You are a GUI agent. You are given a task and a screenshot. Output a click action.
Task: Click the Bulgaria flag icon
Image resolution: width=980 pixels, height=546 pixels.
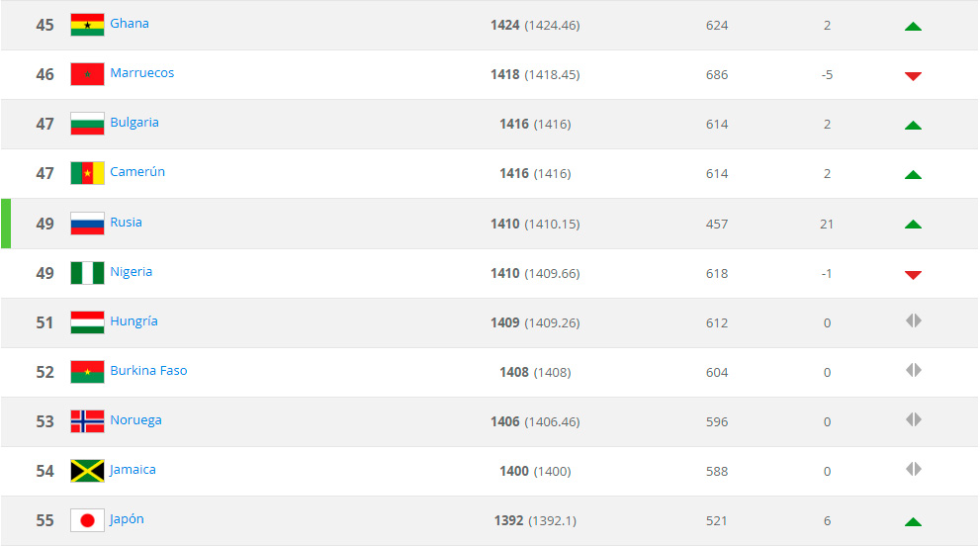click(87, 124)
